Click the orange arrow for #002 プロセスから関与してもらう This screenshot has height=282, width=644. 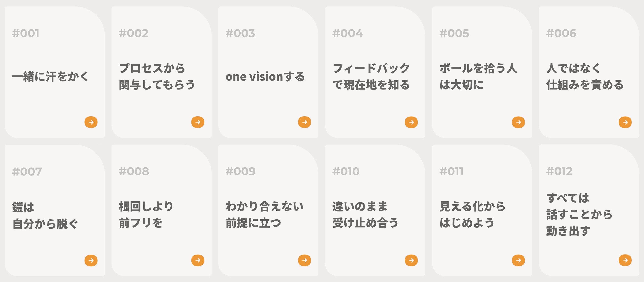click(x=198, y=122)
